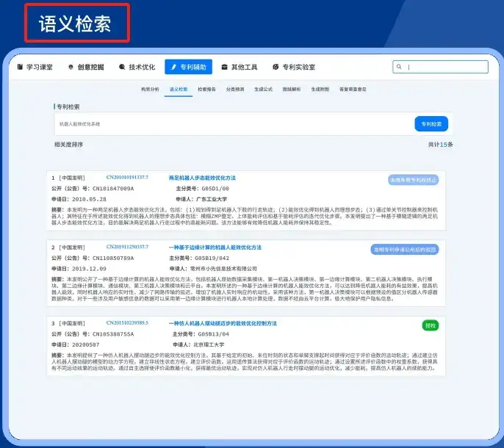Open the 学习课堂 menu
The image size is (504, 448).
(x=35, y=67)
